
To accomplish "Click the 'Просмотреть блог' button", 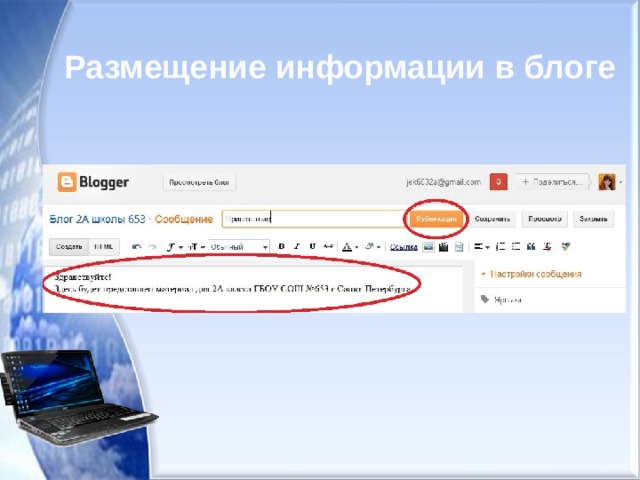I will pyautogui.click(x=199, y=182).
